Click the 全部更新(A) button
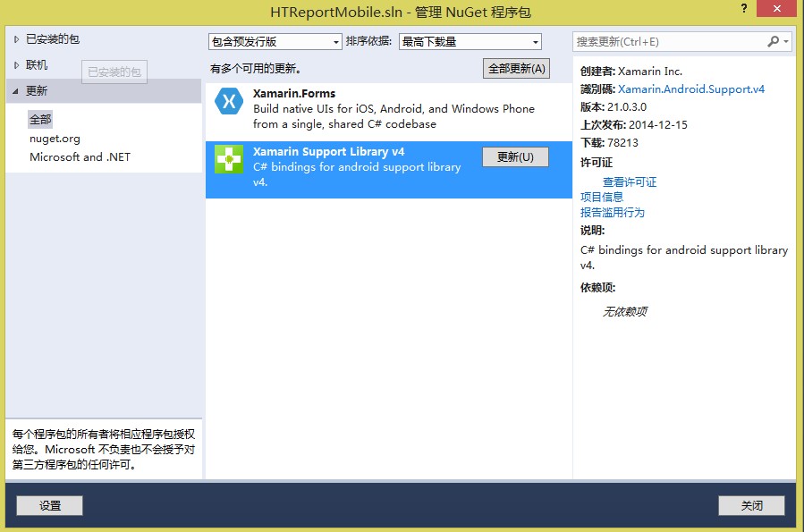 click(x=516, y=69)
